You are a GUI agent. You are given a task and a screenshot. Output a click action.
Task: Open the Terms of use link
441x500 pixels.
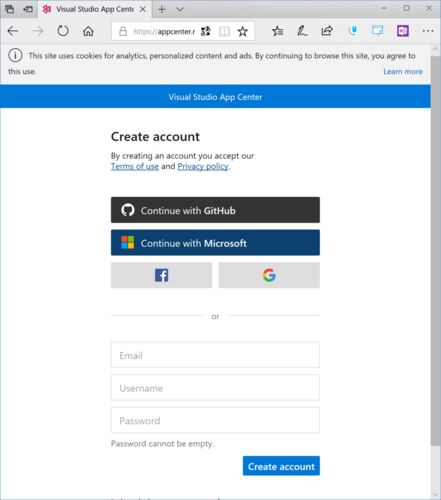(x=135, y=166)
